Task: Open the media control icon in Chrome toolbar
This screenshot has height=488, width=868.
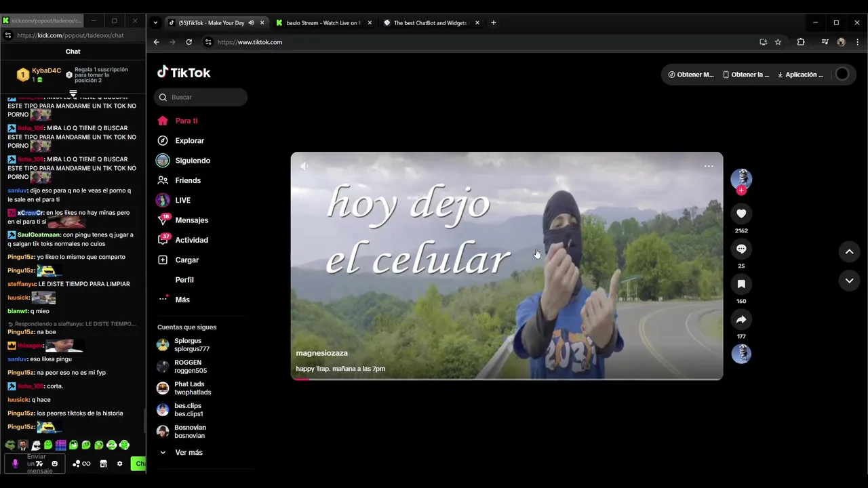Action: [825, 42]
